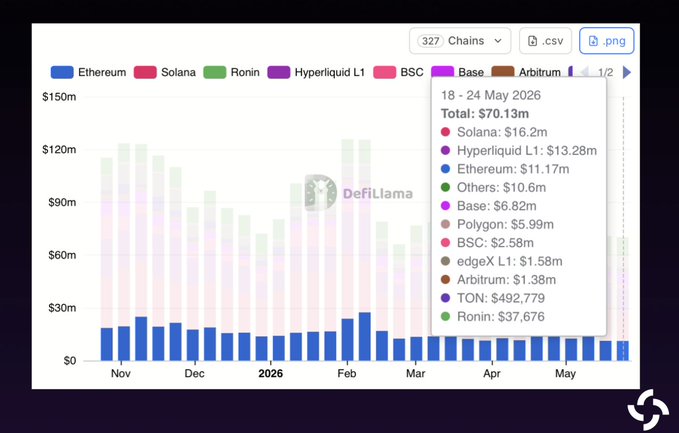Click the white circular logo in corner
Image resolution: width=679 pixels, height=433 pixels.
click(648, 410)
